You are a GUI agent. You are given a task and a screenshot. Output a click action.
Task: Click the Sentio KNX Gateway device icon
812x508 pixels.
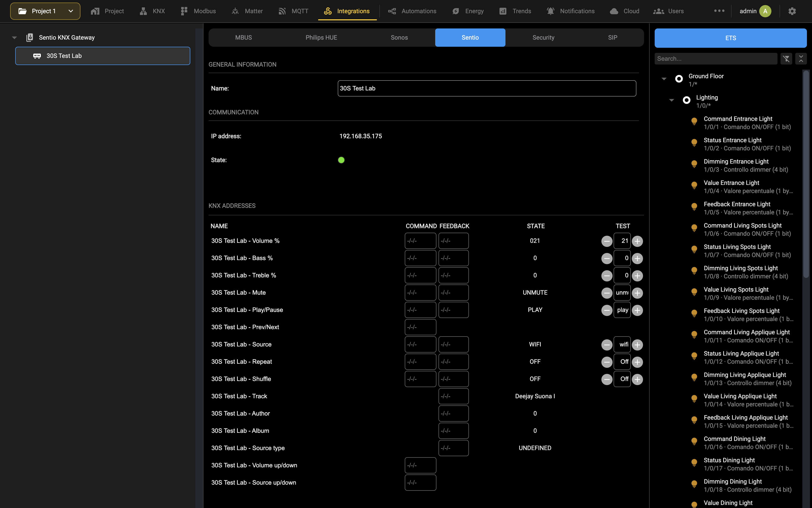[x=29, y=37]
